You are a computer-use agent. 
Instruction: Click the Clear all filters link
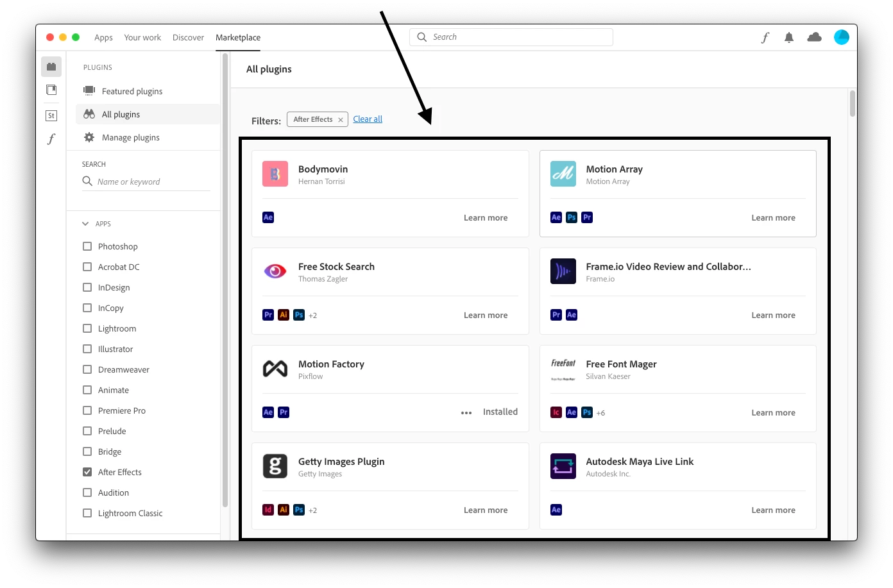pos(368,119)
